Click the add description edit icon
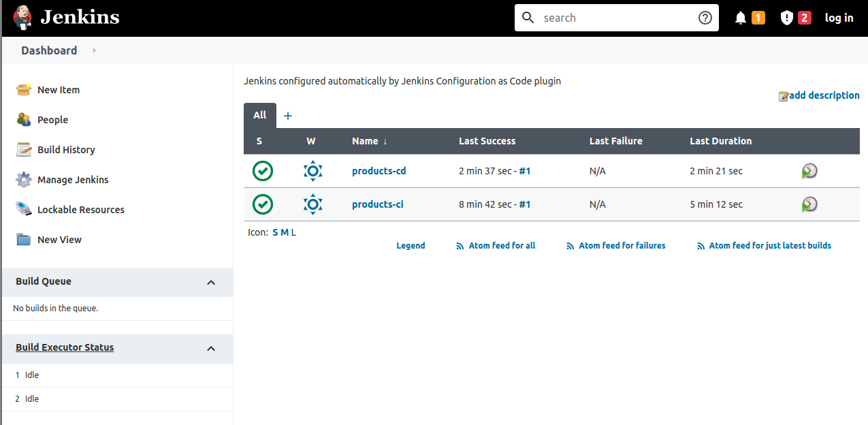 point(784,96)
